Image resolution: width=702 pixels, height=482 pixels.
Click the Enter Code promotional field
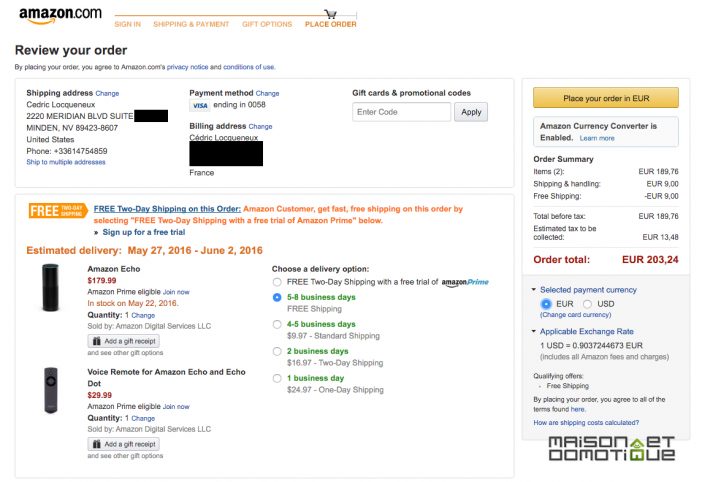coord(402,112)
